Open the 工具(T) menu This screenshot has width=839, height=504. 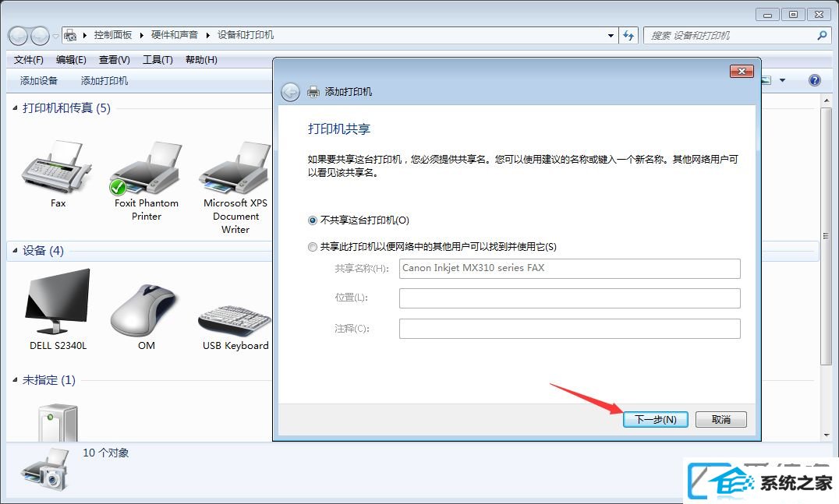coord(158,60)
